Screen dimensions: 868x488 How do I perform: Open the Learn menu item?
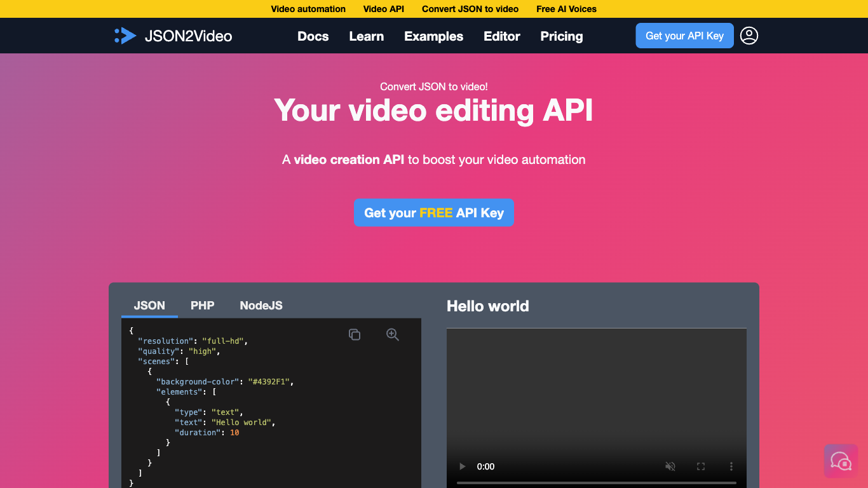click(x=367, y=36)
